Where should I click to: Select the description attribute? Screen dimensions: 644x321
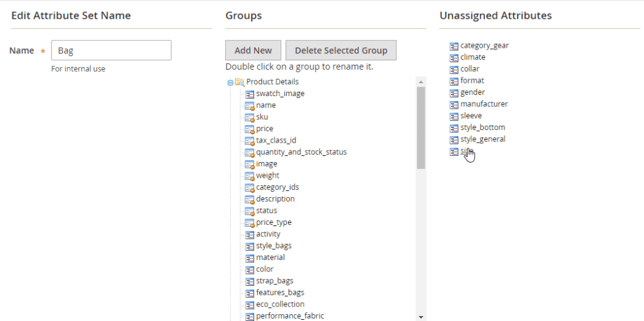(x=275, y=199)
